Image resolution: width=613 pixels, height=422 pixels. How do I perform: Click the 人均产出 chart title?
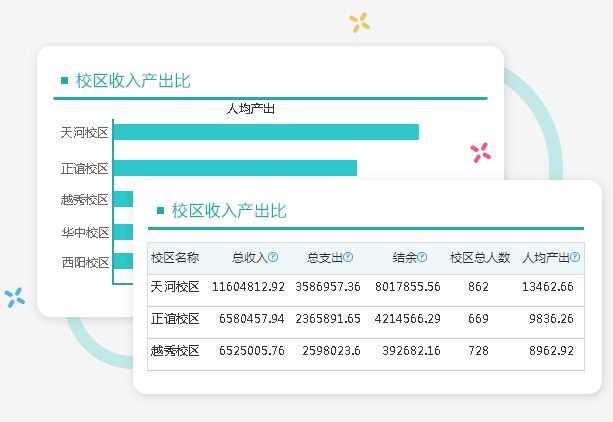[x=251, y=109]
